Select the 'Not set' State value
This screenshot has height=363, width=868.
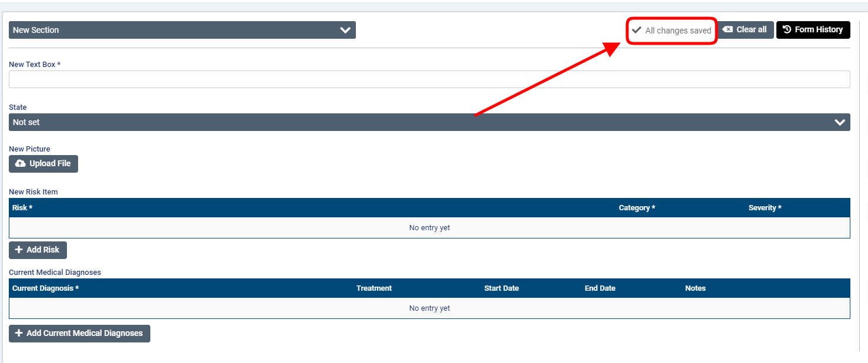(x=26, y=122)
